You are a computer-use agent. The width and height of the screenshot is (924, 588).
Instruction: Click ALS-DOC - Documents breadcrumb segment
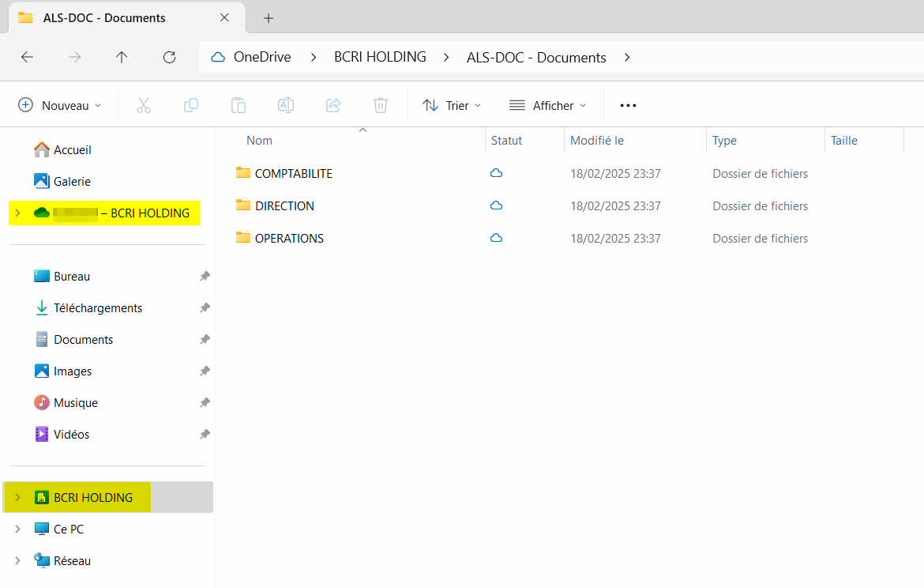[x=536, y=57]
